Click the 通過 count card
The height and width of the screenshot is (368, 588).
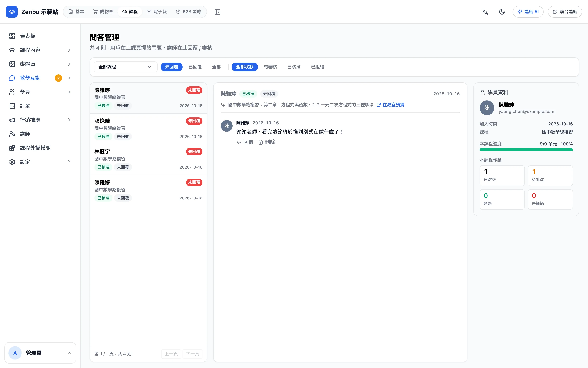[502, 199]
